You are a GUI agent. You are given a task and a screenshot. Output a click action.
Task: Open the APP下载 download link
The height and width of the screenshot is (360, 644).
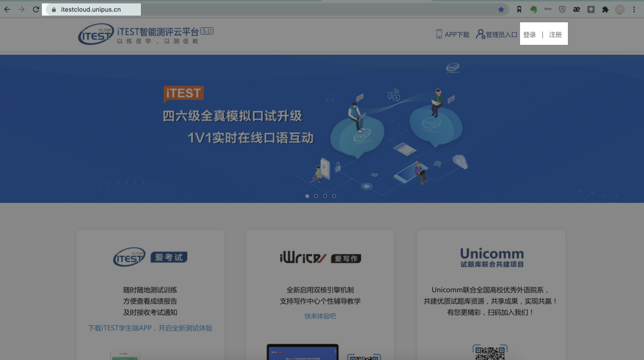click(453, 34)
